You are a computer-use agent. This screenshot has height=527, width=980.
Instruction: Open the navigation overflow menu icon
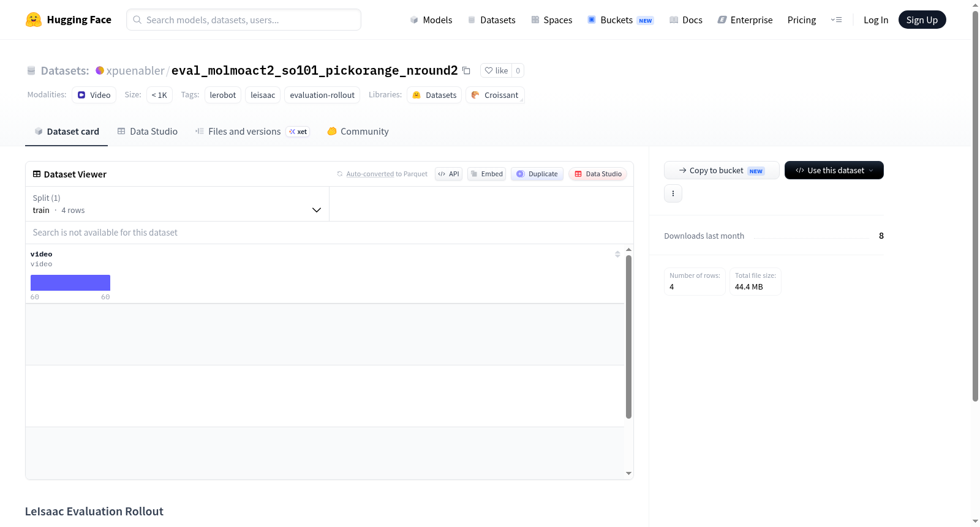pos(836,20)
